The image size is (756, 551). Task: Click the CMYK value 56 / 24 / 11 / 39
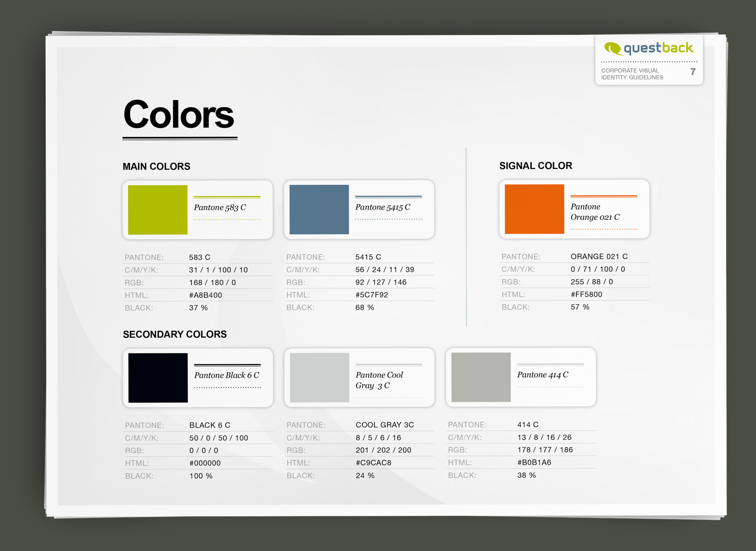click(x=385, y=270)
